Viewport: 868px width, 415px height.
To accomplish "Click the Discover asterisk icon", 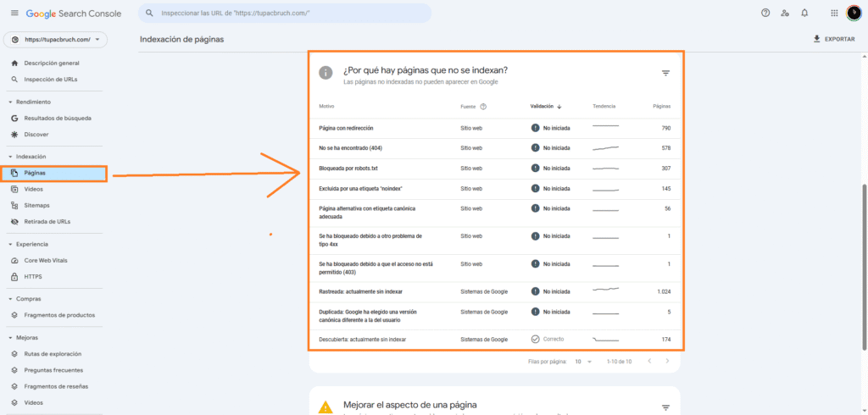I will pyautogui.click(x=14, y=134).
